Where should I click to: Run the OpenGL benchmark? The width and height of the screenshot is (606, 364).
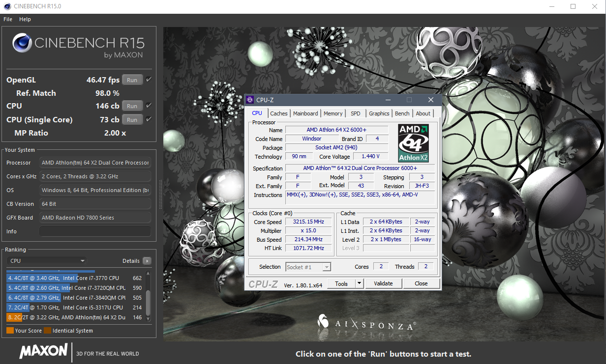pyautogui.click(x=132, y=80)
